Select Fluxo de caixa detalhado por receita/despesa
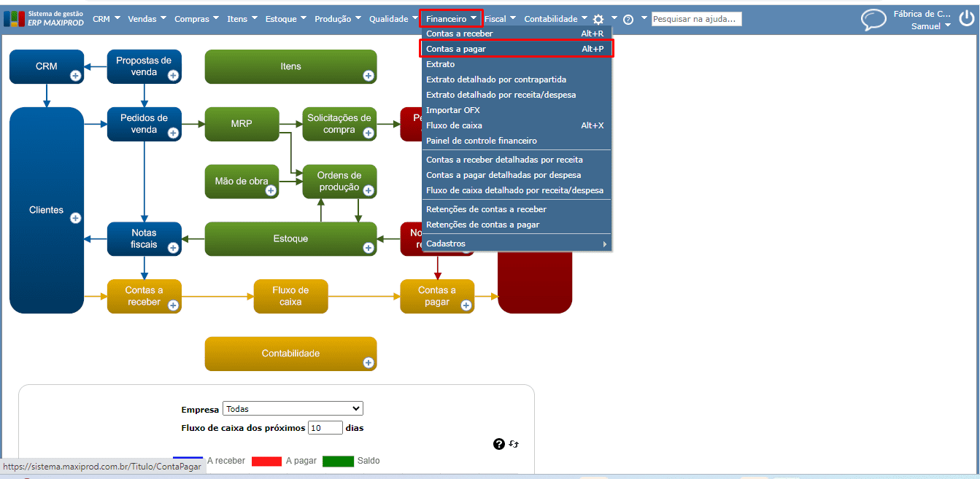This screenshot has width=980, height=479. tap(517, 190)
